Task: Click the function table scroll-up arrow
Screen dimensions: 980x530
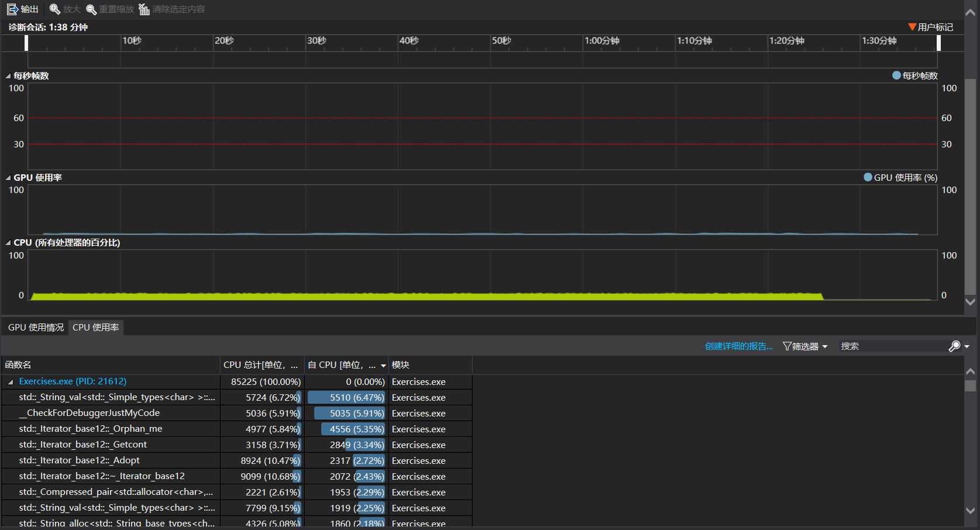Action: coord(971,371)
